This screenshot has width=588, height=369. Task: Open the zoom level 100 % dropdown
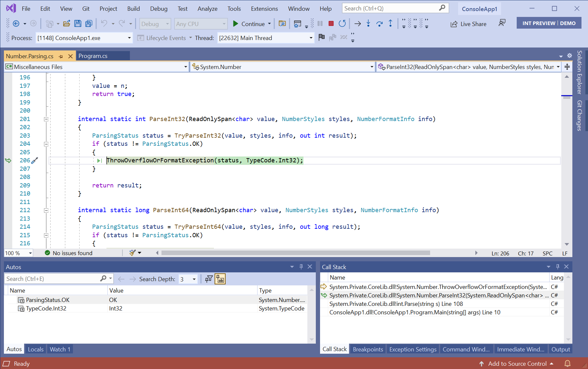click(x=30, y=253)
